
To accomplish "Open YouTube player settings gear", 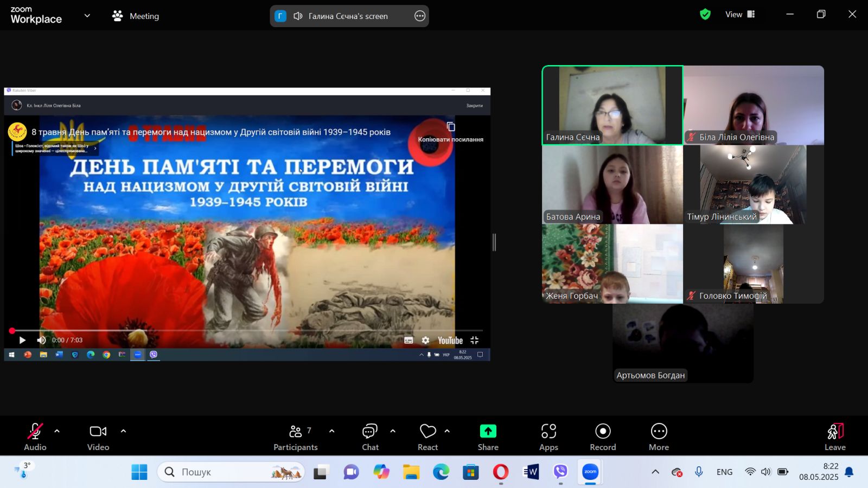I will pyautogui.click(x=425, y=341).
